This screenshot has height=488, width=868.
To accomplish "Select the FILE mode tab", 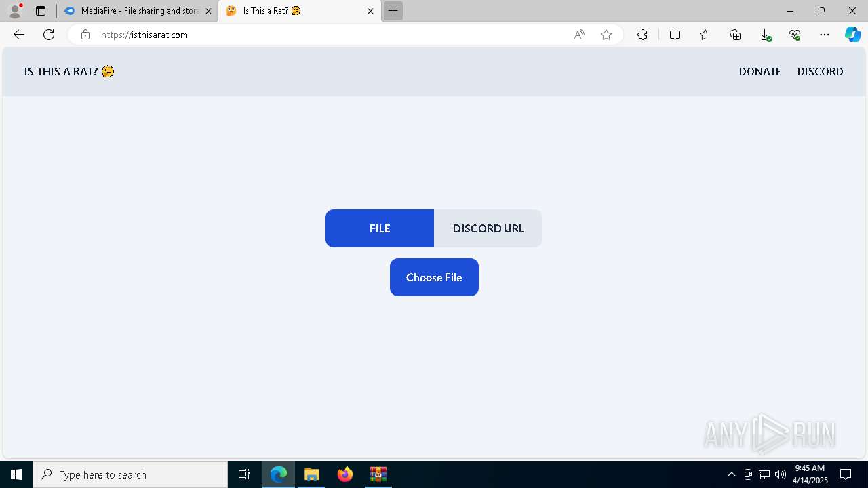I will [380, 228].
